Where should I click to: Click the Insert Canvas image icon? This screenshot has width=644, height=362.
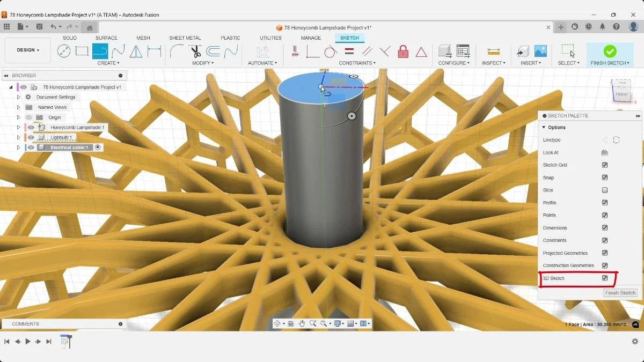(540, 51)
